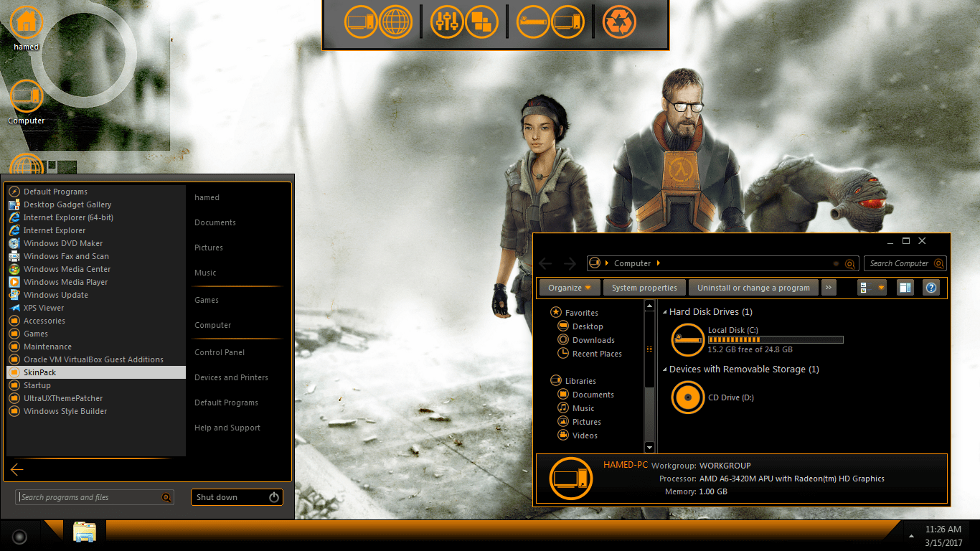Click the stacked squares icon in top dock
This screenshot has height=551, width=980.
point(481,22)
